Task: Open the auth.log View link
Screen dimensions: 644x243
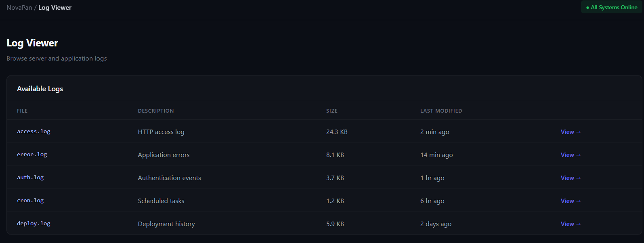Action: [570, 178]
